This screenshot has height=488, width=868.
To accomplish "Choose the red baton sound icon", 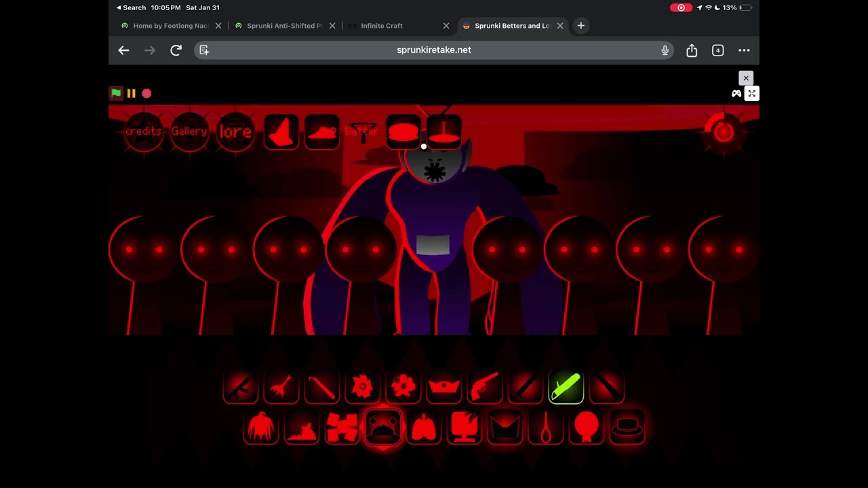I will pyautogui.click(x=322, y=387).
